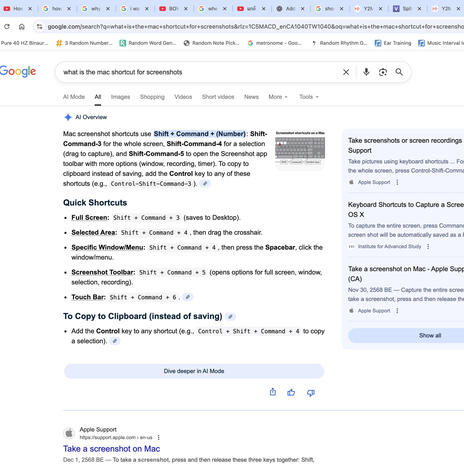The image size is (464, 464).
Task: Click the 'Full Screen:' list item label
Action: tap(90, 218)
